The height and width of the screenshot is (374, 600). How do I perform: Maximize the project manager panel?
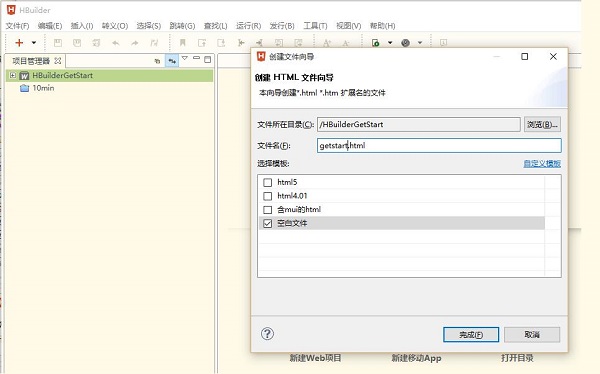[208, 59]
